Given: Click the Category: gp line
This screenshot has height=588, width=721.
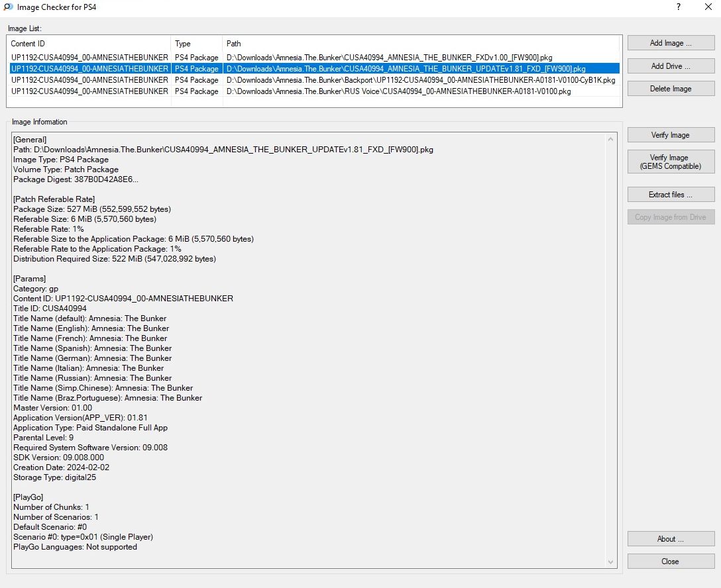Looking at the screenshot, I should (36, 289).
